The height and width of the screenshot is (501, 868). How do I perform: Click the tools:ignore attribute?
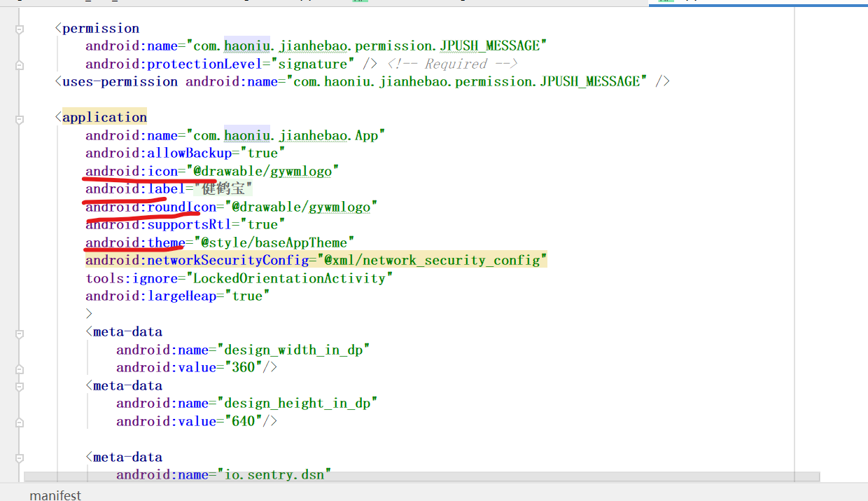[132, 278]
